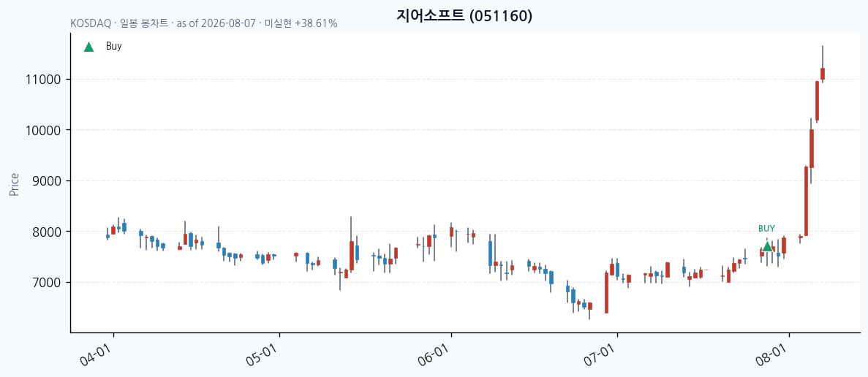Click the 'BUY' annotation text above marker

[x=766, y=228]
